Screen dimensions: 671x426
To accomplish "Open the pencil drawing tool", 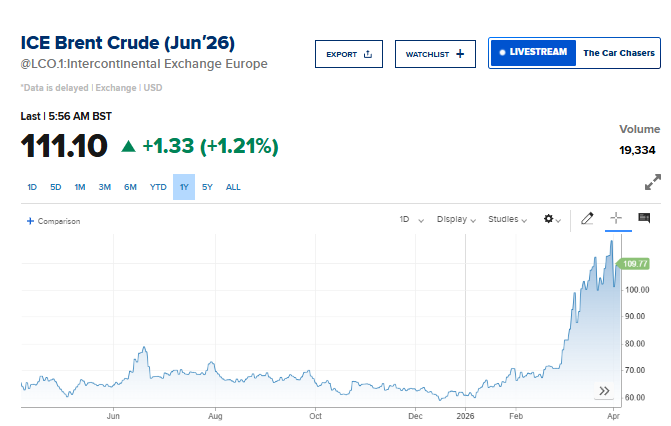I will [588, 219].
